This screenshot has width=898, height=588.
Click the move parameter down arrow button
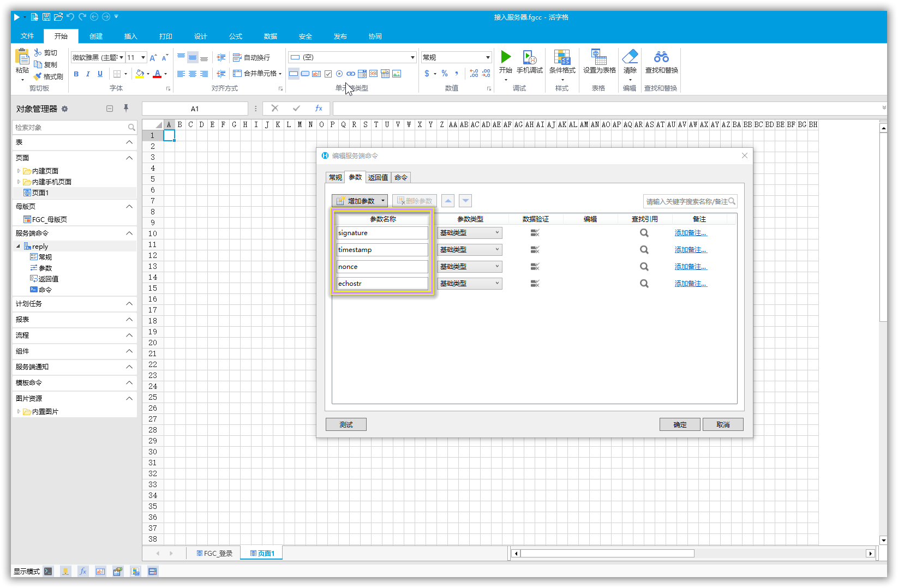click(465, 201)
